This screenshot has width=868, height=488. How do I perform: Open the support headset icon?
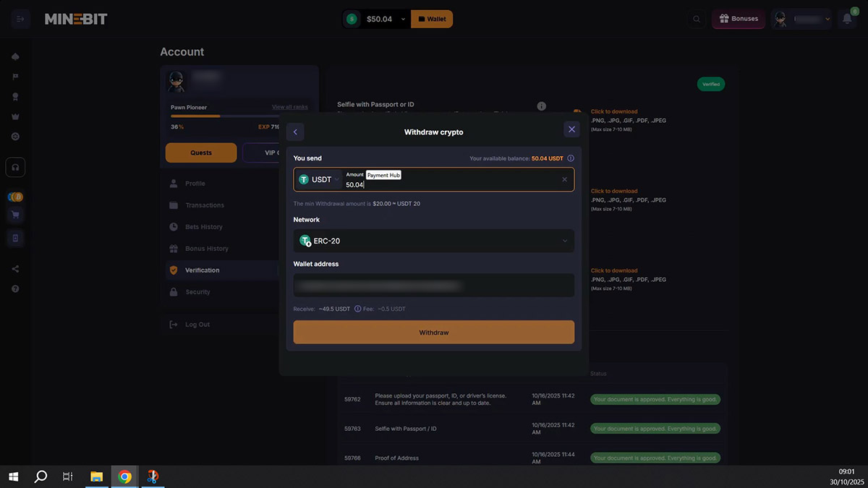click(16, 168)
